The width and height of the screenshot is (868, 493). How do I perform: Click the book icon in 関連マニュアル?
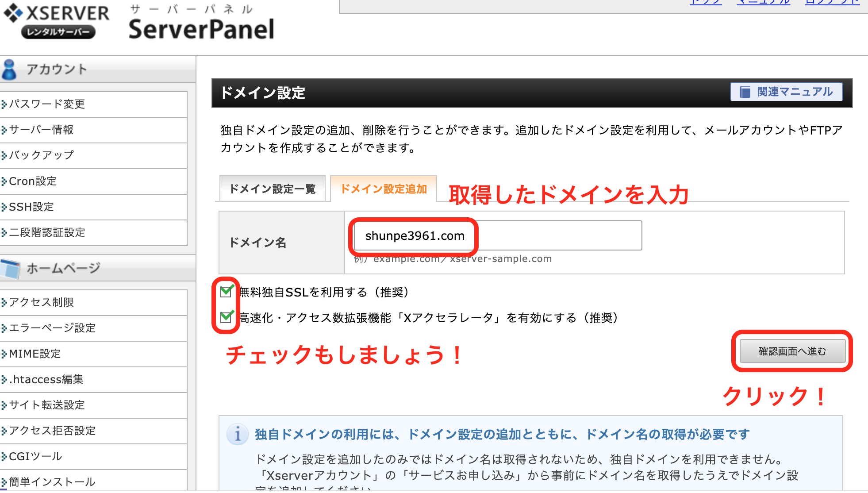pos(745,92)
